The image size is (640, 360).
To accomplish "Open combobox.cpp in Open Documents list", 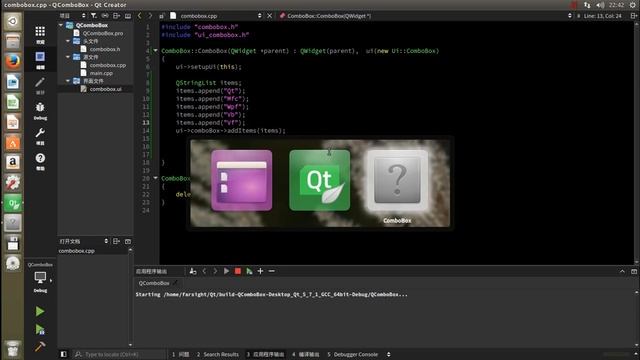I will coord(77,251).
